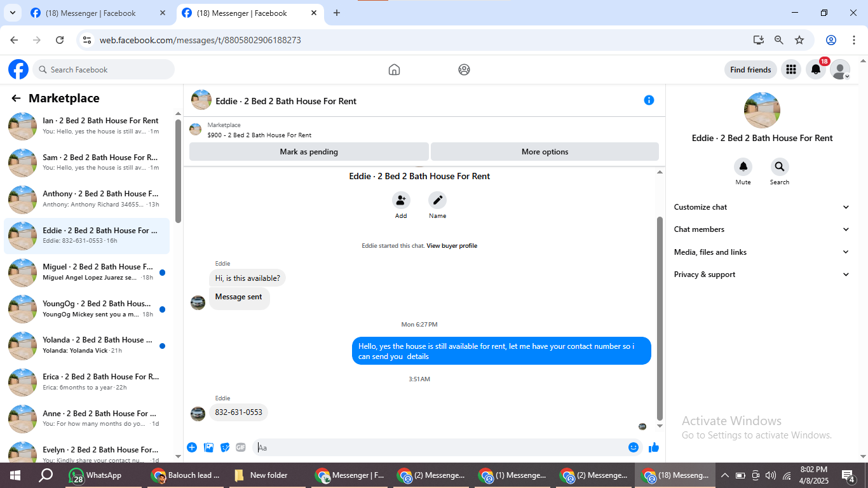Go to the Home feed icon
The width and height of the screenshot is (868, 488).
tap(394, 70)
